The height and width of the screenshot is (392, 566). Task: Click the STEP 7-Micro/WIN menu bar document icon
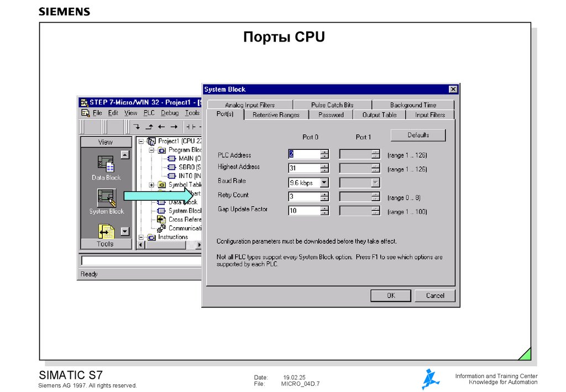86,113
